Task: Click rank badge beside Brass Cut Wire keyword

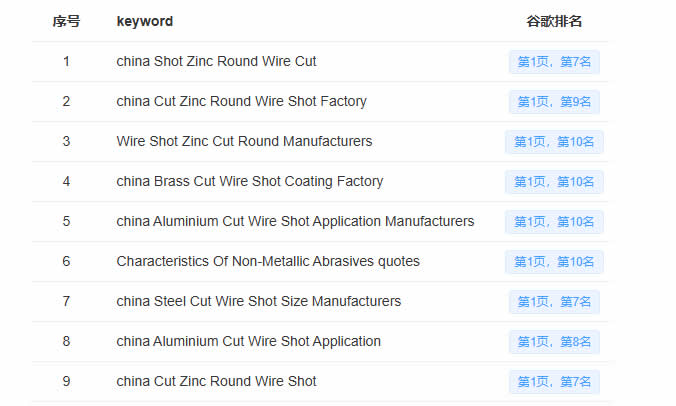Action: (554, 182)
